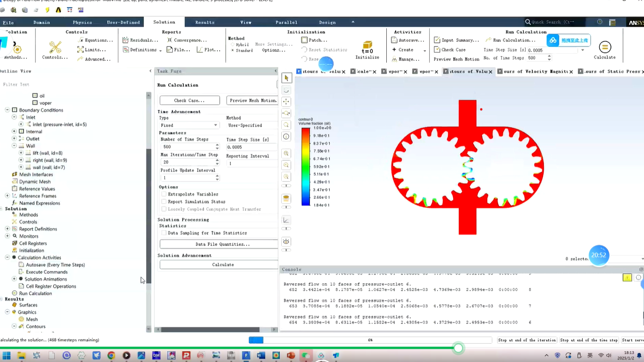Enable Data Sampling for Time Statistics
The image size is (644, 362).
[164, 233]
